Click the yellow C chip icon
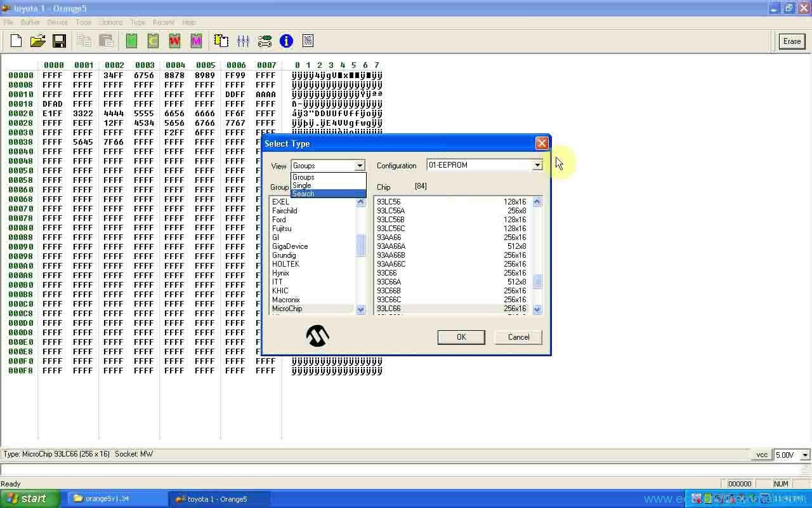This screenshot has height=508, width=812. (153, 41)
